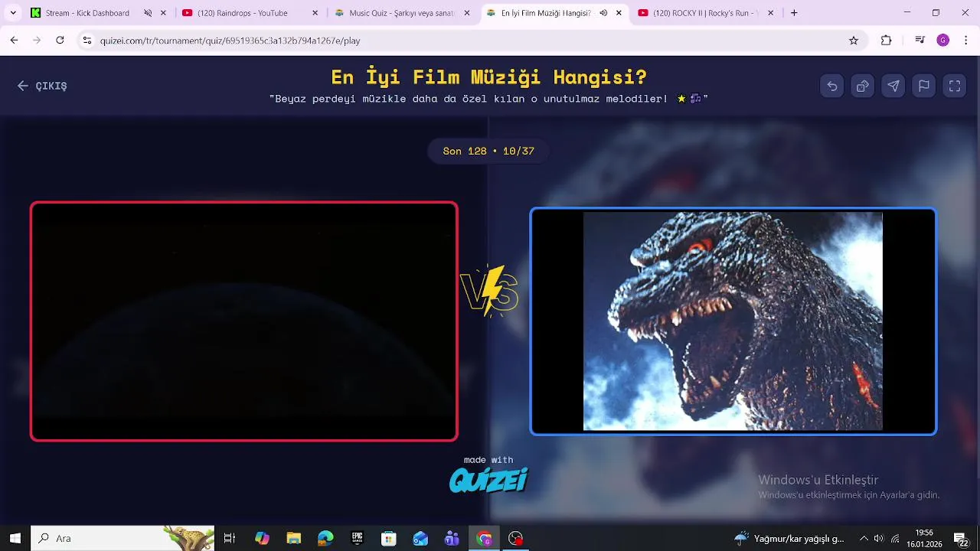Screen dimensions: 980x551
Task: Share the quiz with paper plane icon
Action: (893, 86)
